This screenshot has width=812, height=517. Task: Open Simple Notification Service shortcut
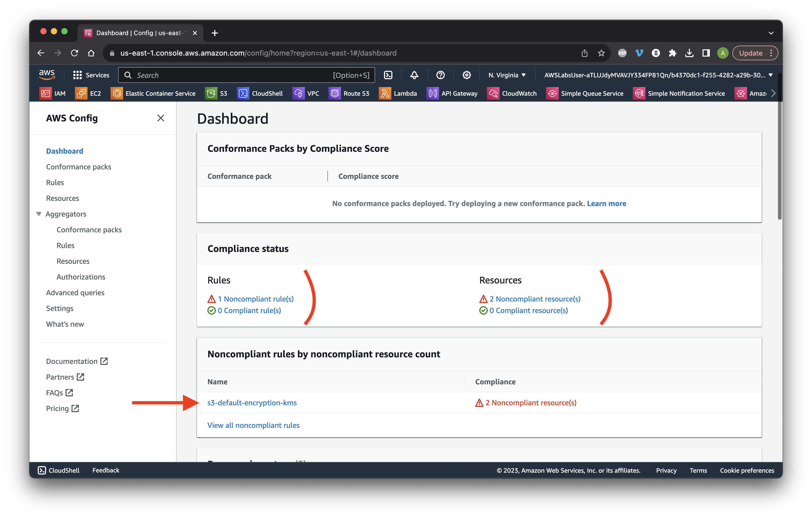(x=679, y=94)
